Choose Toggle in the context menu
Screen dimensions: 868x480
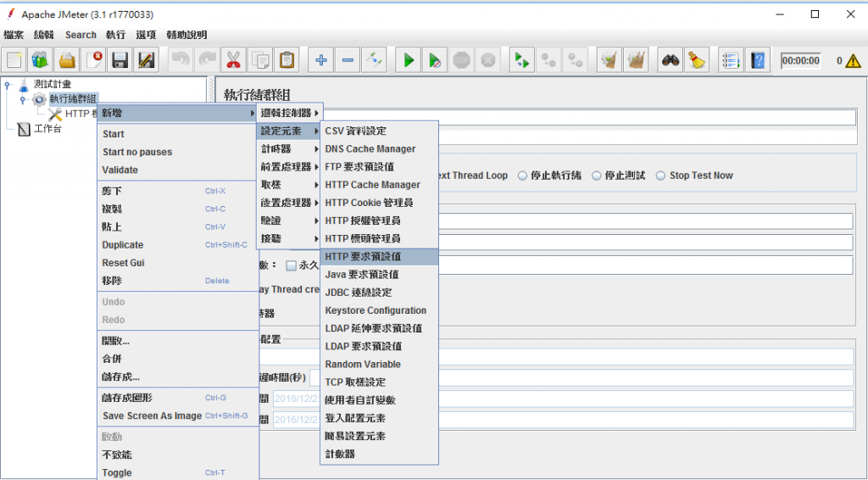tap(178, 473)
